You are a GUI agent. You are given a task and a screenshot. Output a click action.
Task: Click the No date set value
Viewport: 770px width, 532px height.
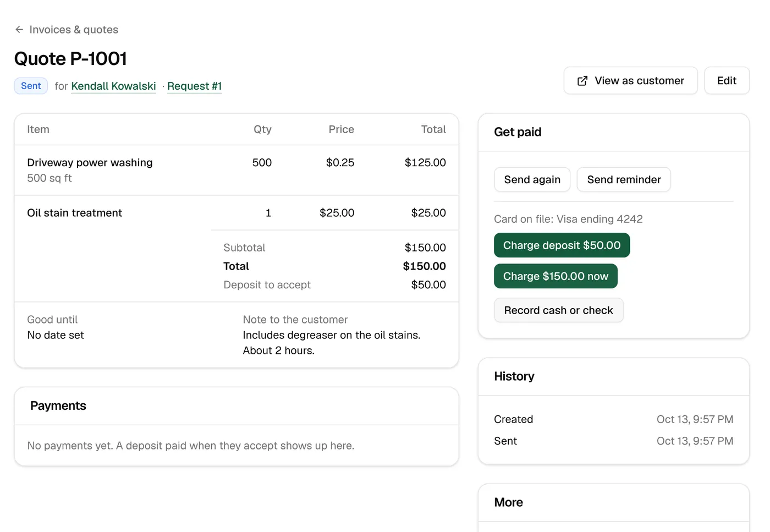[56, 335]
